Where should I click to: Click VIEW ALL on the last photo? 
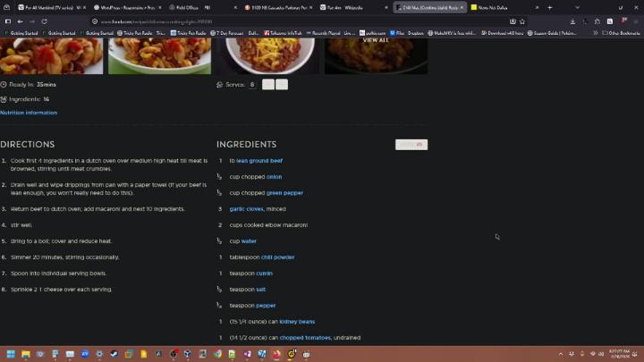pos(376,40)
